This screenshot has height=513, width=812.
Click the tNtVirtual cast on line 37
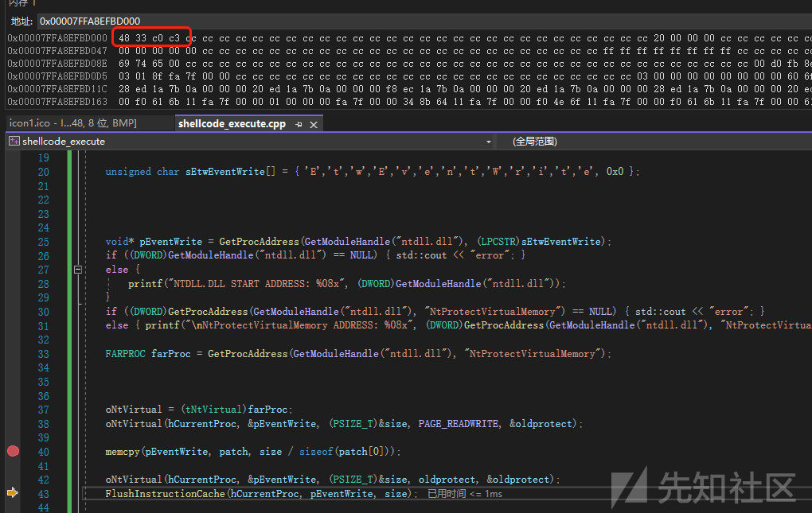(213, 410)
